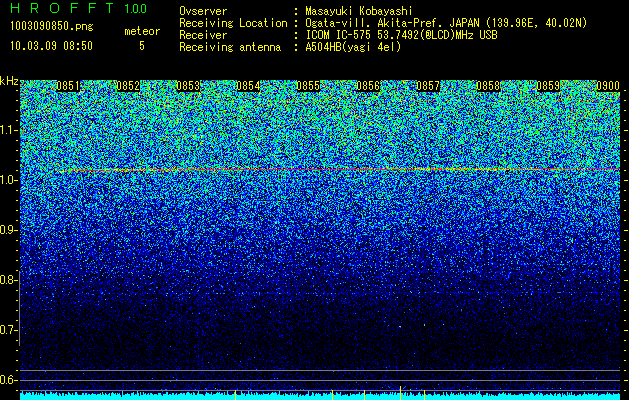
Task: Click the 0851 time marker
Action: [68, 86]
